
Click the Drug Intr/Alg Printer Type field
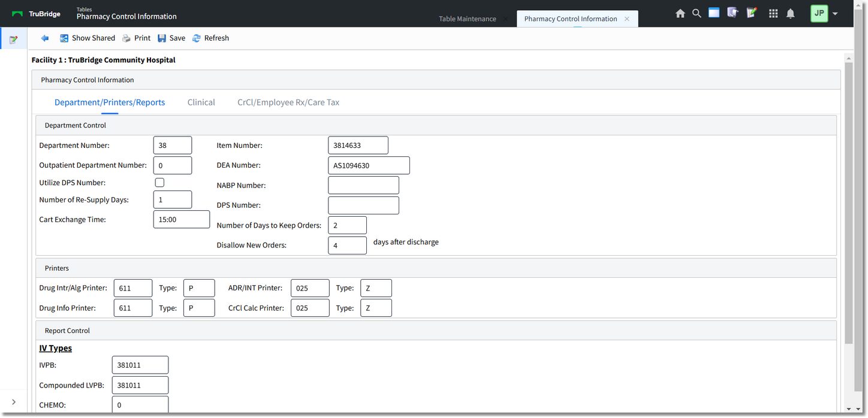[199, 288]
